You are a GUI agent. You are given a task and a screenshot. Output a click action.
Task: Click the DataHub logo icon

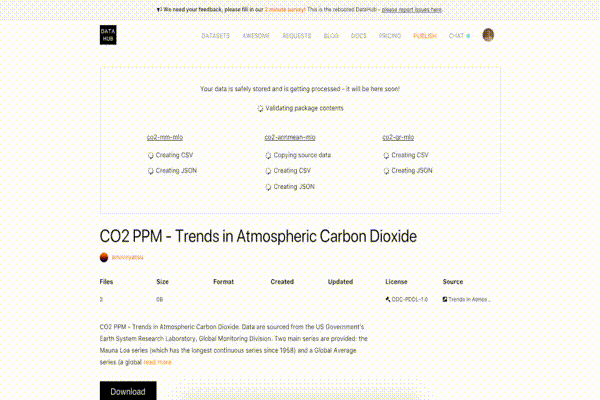108,35
